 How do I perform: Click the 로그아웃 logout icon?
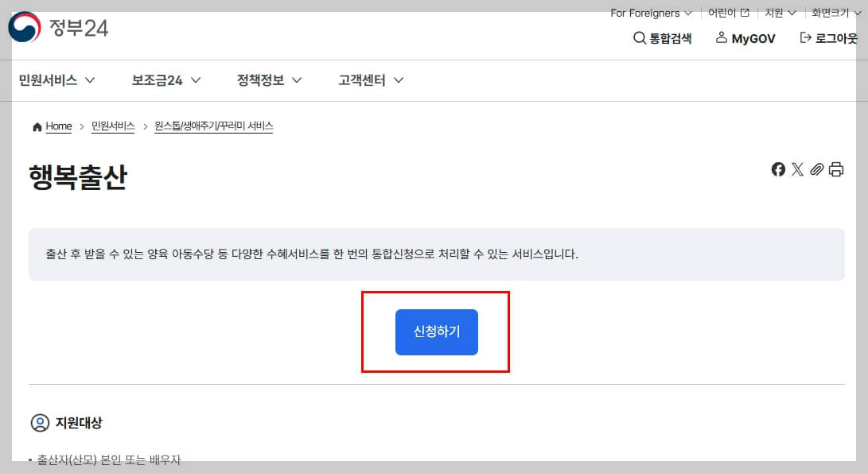804,37
